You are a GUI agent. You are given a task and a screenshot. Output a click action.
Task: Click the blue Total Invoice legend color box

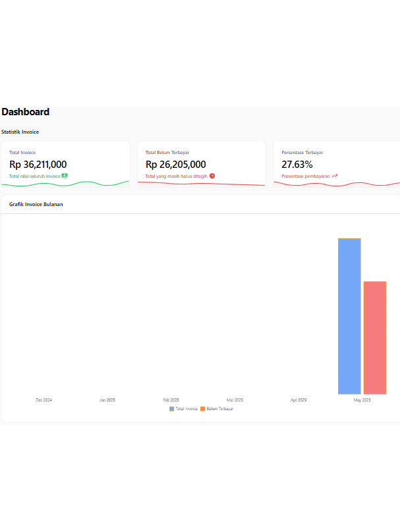(172, 409)
